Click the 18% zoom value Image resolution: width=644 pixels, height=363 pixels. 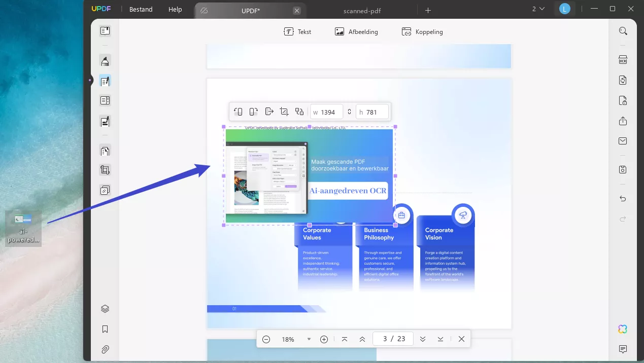(288, 339)
